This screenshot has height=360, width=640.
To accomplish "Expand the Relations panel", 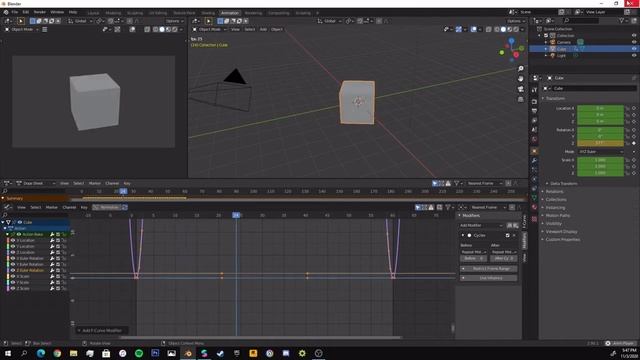I will (x=554, y=191).
